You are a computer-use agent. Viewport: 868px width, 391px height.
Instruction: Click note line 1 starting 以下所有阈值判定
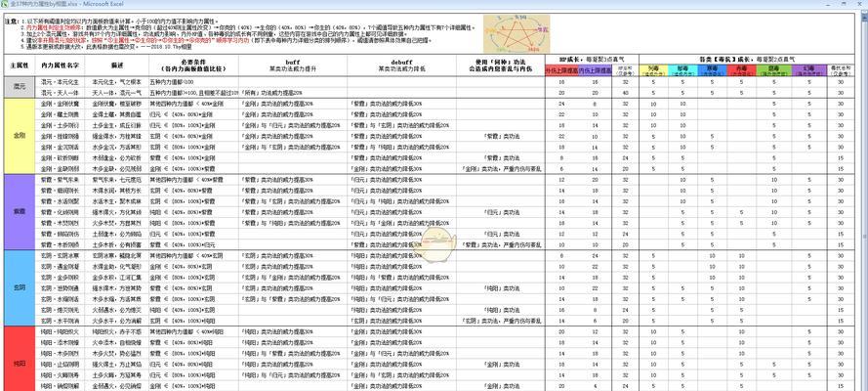[122, 21]
